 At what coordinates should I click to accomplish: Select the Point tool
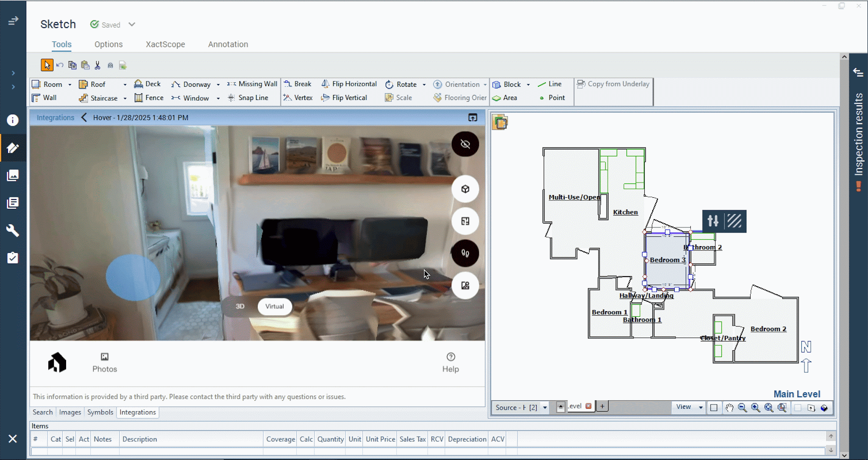point(552,98)
